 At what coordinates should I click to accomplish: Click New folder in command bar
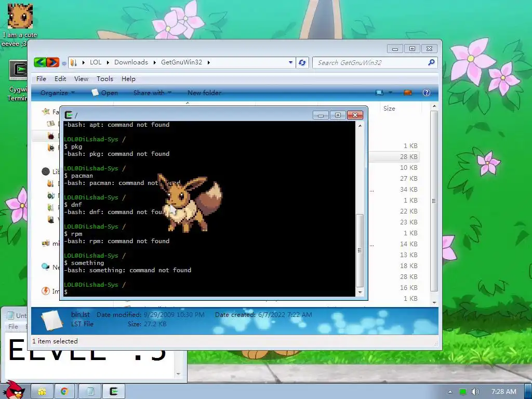[x=204, y=92]
